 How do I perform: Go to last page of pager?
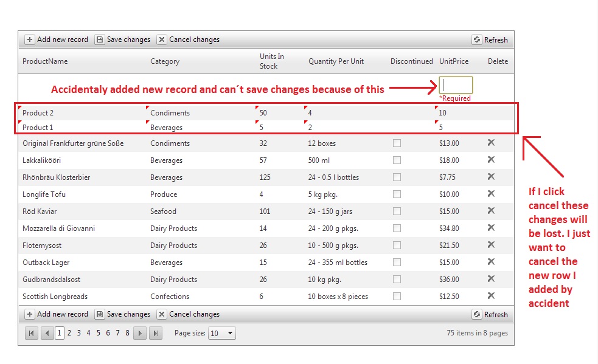(156, 333)
